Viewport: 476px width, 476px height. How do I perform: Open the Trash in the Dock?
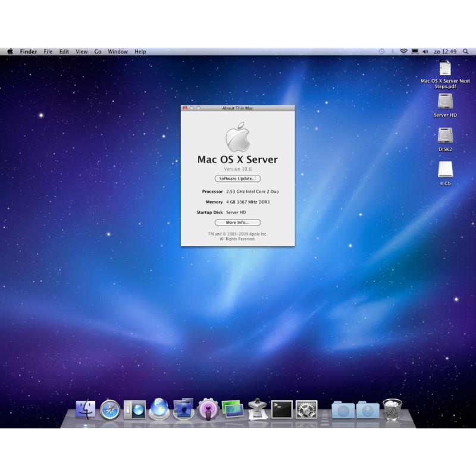[392, 409]
